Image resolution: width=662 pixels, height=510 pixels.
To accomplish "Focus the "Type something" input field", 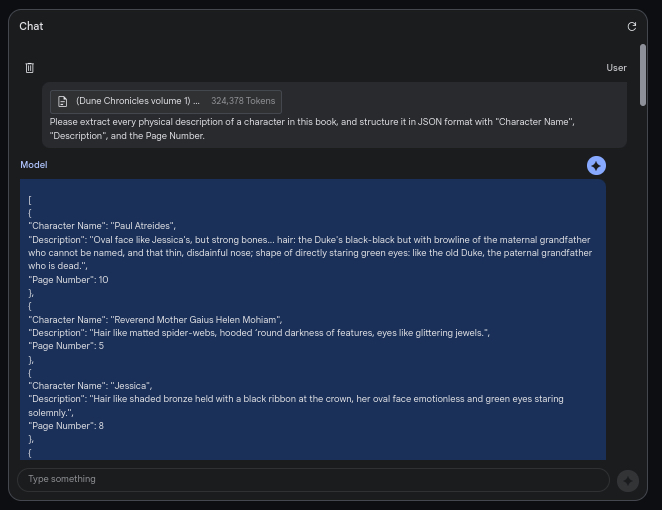I will coord(312,479).
